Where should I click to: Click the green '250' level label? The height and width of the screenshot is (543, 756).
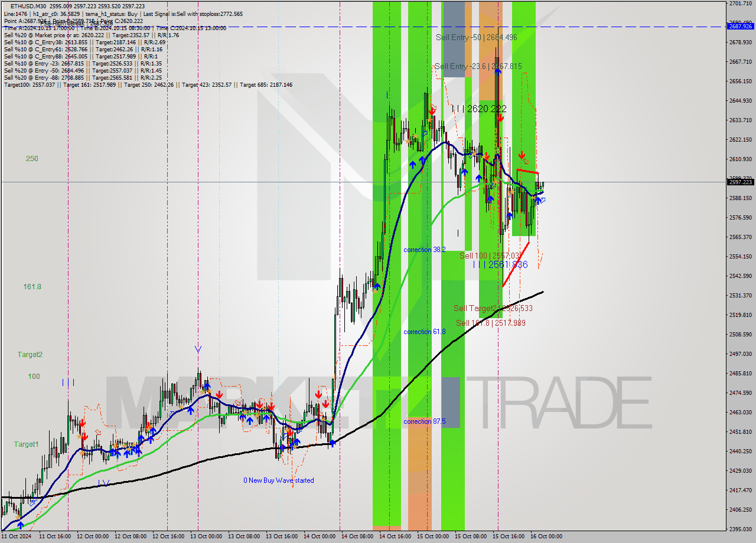pyautogui.click(x=32, y=159)
